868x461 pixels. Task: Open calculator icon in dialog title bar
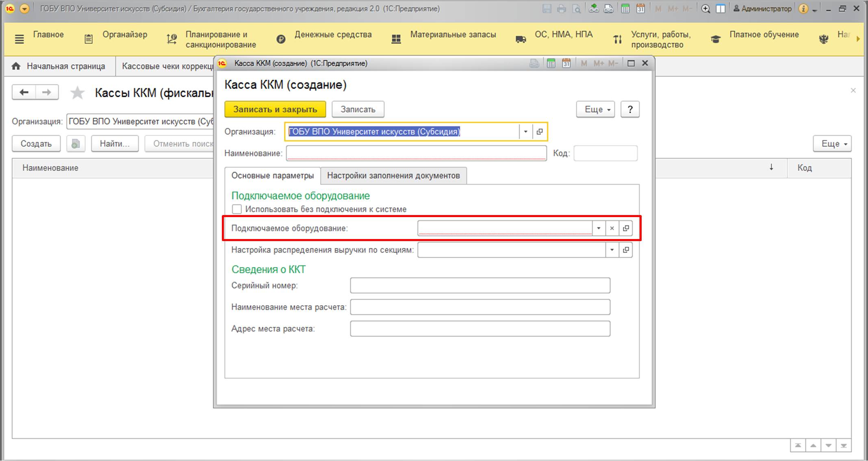[x=551, y=63]
